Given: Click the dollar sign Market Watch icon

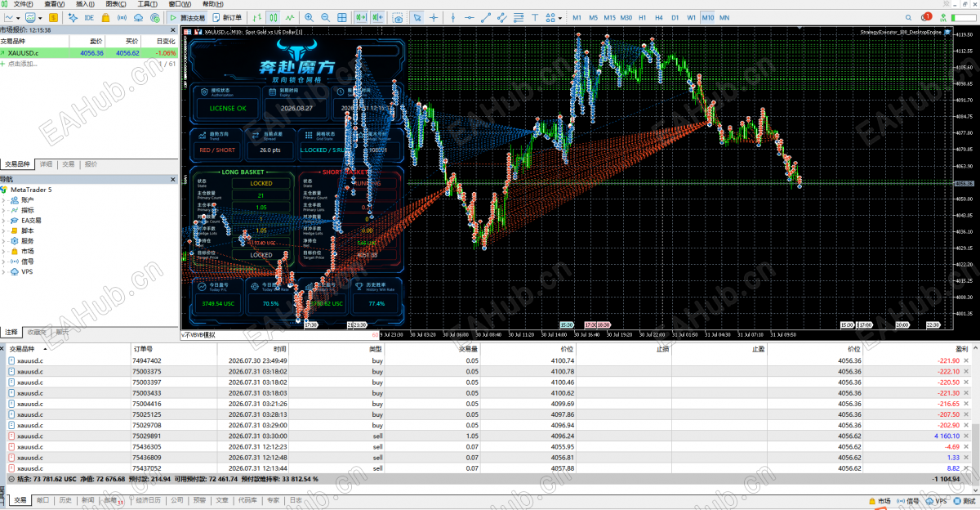Looking at the screenshot, I should coord(53,17).
